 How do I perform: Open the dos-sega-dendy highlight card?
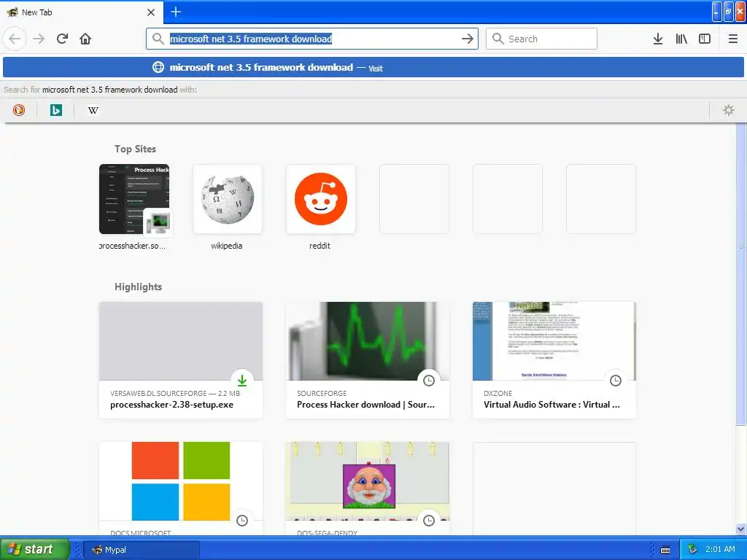[x=368, y=488]
